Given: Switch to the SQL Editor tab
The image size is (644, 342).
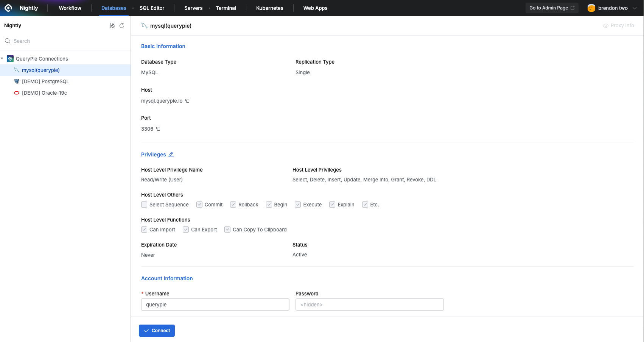Looking at the screenshot, I should (152, 8).
